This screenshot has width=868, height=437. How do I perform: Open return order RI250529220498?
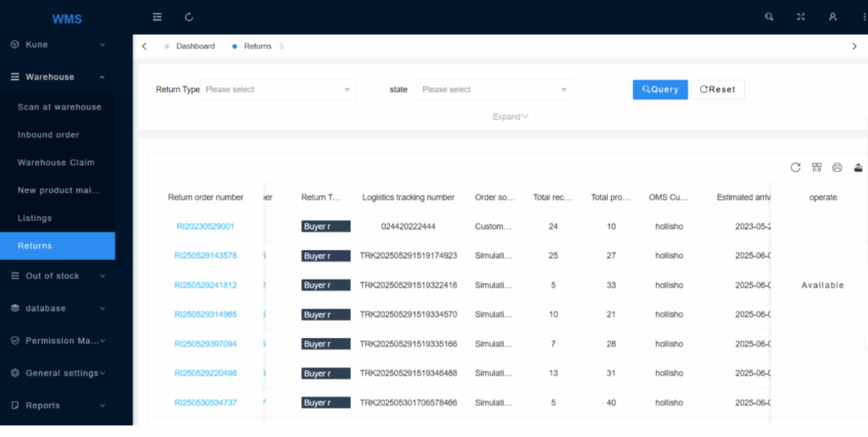[x=205, y=373]
